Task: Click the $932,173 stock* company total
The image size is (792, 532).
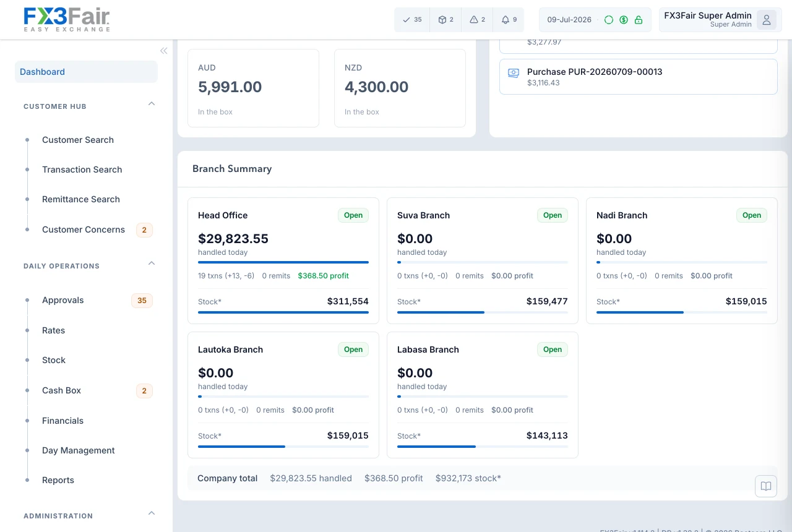Action: (x=468, y=478)
